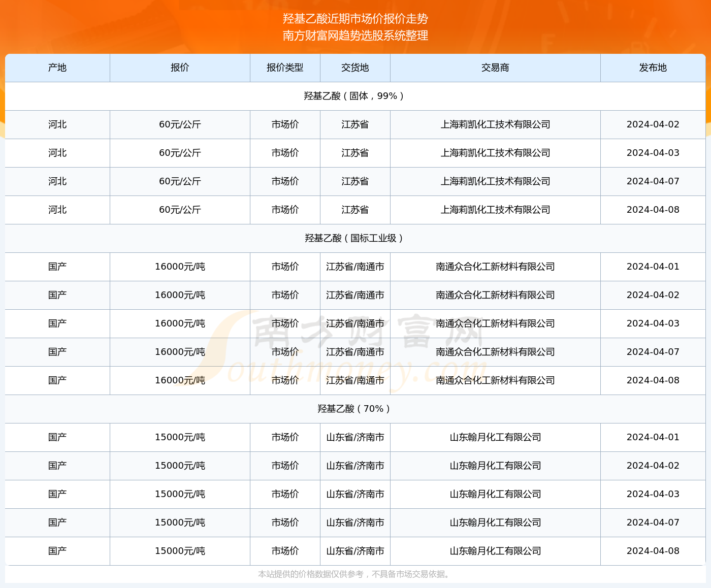Click section heading 羟基乙酸（国标工业级）
711x588 pixels.
355,238
